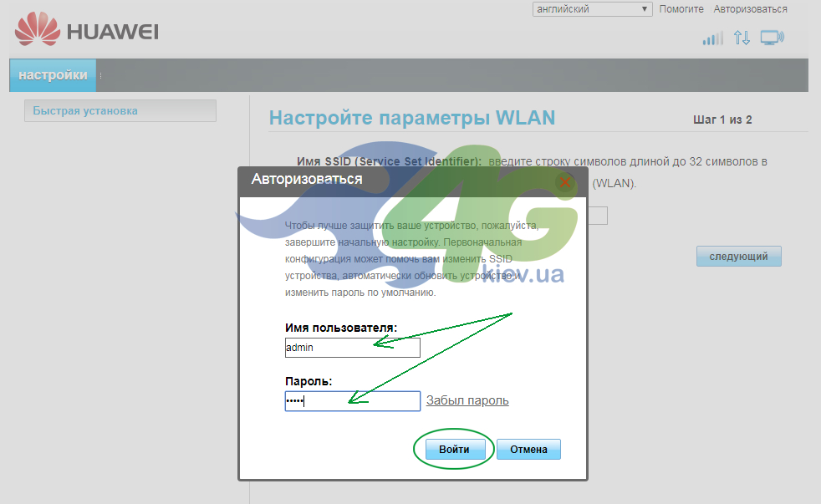Click the Шаг 1 из 2 step indicator
Image resolution: width=821 pixels, height=504 pixels.
pos(722,120)
